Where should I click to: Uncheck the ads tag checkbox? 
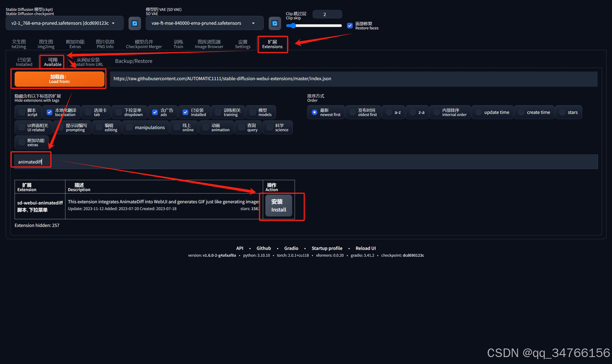pyautogui.click(x=155, y=112)
